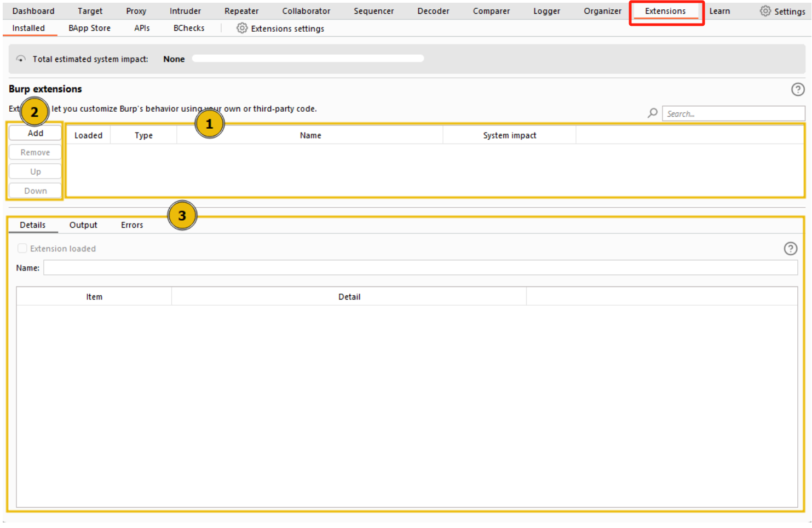The image size is (812, 528).
Task: Click the Up button
Action: point(35,171)
